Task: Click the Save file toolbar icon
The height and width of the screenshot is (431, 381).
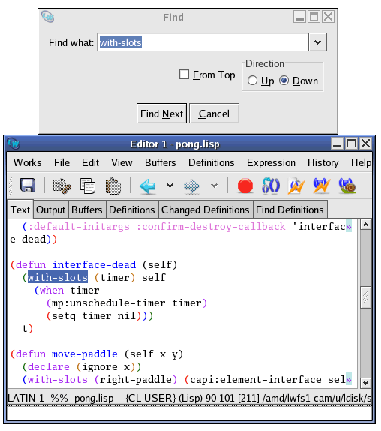Action: pyautogui.click(x=27, y=185)
